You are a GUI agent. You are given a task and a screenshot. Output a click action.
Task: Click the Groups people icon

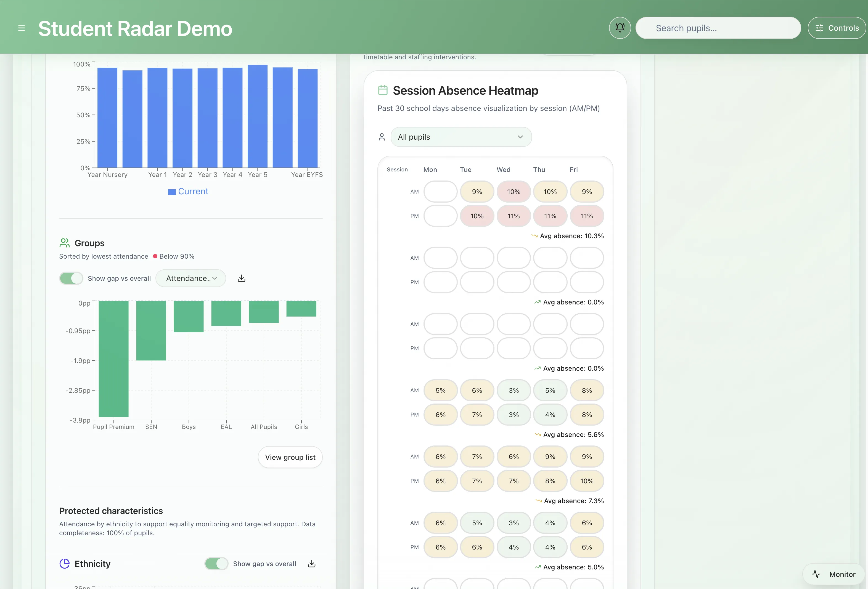tap(64, 243)
